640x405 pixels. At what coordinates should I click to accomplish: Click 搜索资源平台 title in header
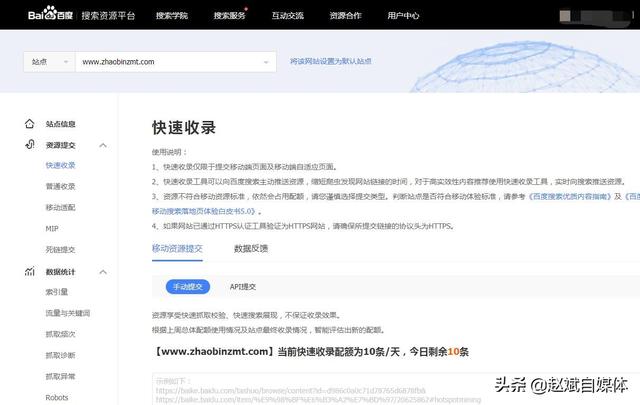tap(108, 16)
